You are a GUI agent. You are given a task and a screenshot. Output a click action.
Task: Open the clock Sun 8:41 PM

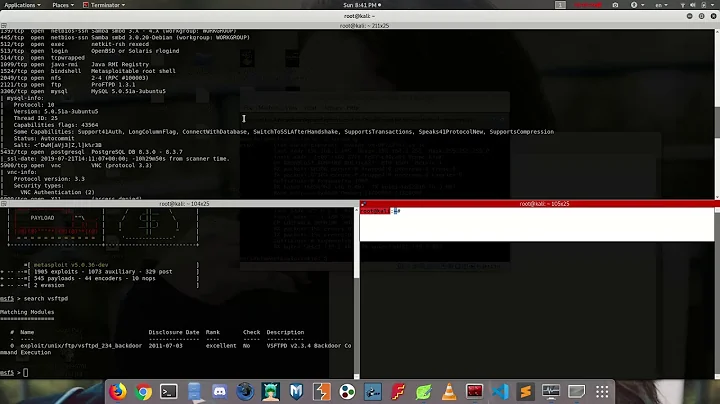(x=362, y=5)
